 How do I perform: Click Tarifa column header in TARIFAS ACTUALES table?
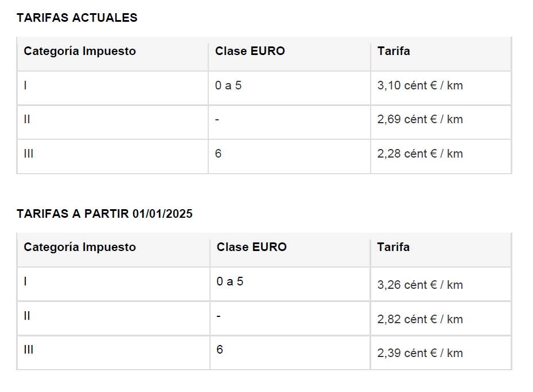coord(394,51)
